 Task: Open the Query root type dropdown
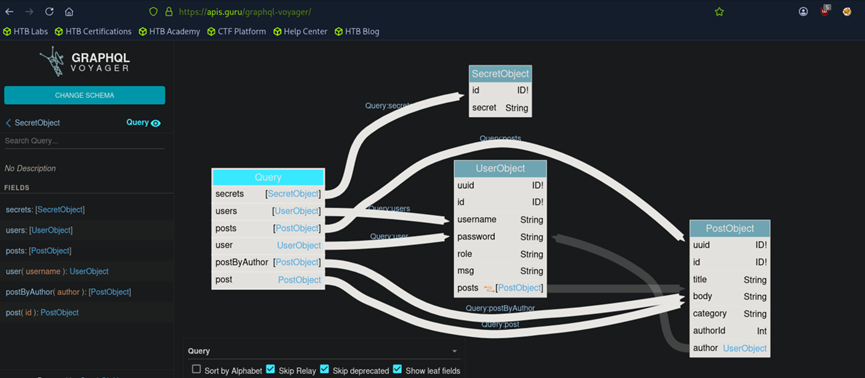[323, 351]
